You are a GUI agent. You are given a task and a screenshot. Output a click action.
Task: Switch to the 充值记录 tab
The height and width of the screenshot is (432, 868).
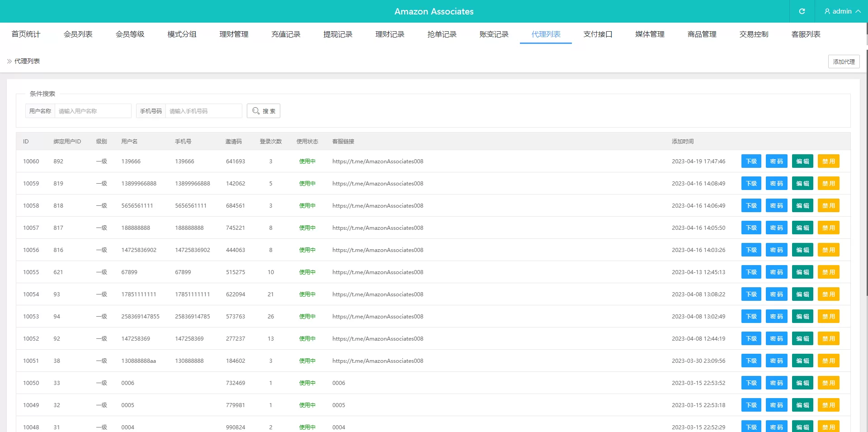(286, 34)
